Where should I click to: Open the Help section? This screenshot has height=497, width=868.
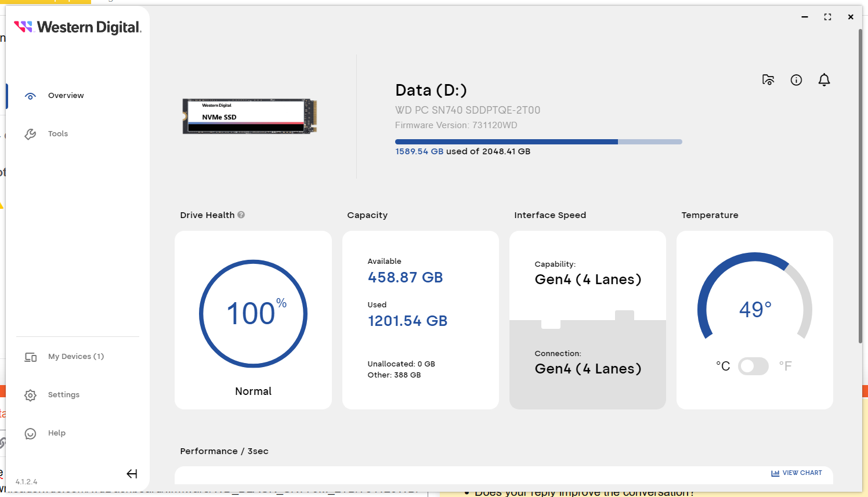click(57, 433)
